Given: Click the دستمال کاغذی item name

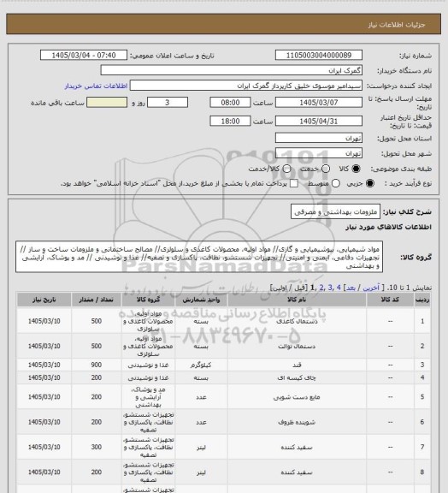Looking at the screenshot, I should (297, 321).
